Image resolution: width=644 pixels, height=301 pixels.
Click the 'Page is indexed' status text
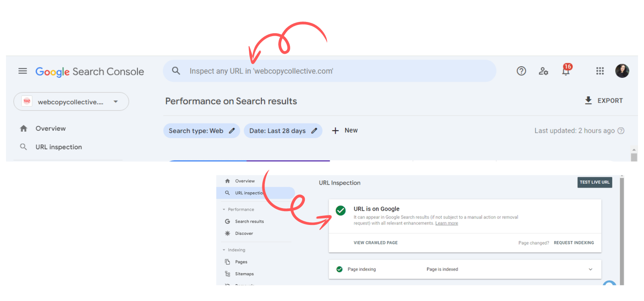coord(442,269)
